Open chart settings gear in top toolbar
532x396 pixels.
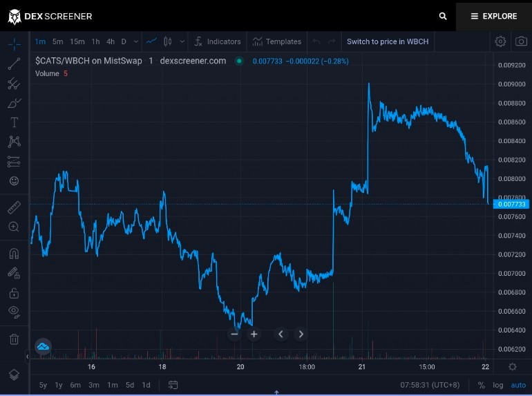pos(500,41)
